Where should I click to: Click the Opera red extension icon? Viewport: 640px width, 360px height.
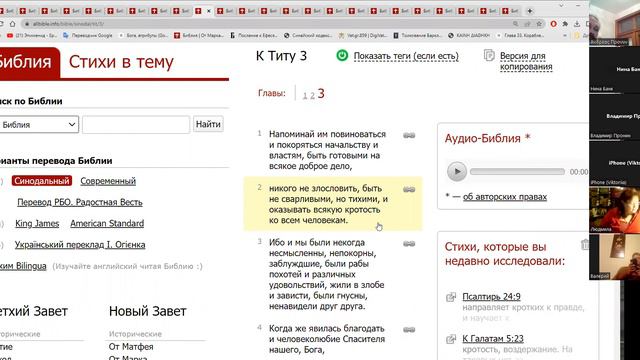tap(553, 24)
